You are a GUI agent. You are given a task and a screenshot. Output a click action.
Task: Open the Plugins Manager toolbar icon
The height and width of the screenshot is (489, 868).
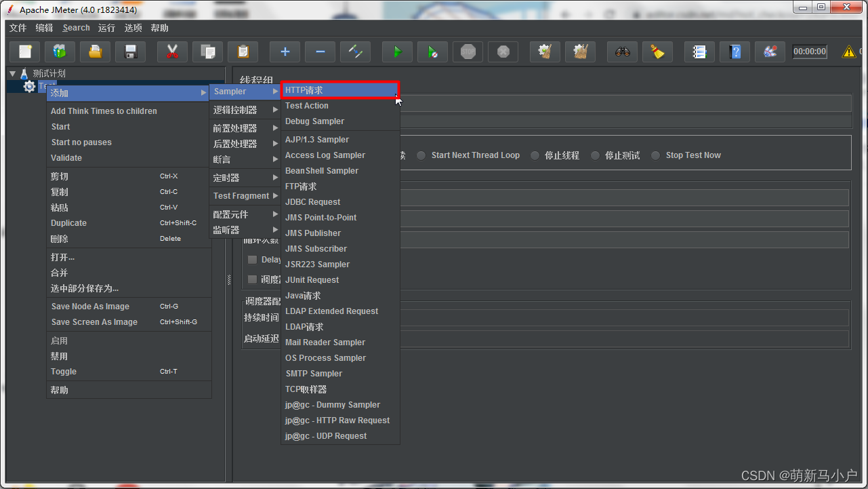[770, 52]
